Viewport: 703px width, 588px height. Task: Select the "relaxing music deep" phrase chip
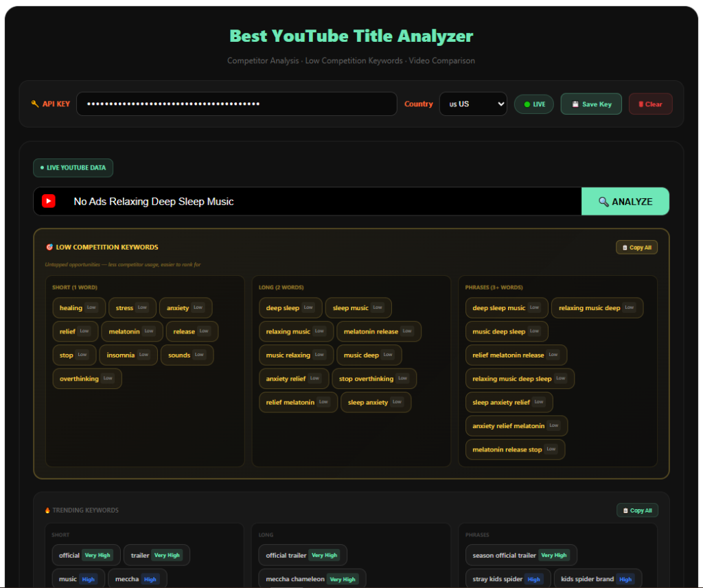(597, 308)
